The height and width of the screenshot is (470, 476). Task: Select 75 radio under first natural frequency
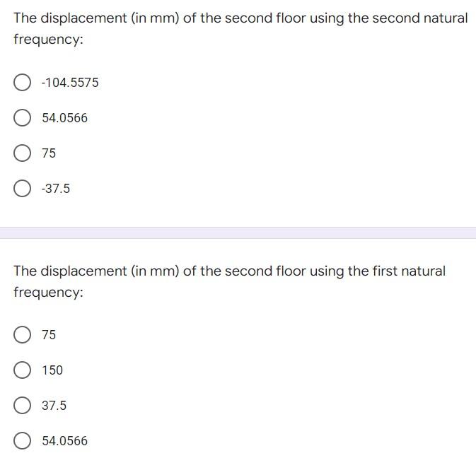point(22,335)
